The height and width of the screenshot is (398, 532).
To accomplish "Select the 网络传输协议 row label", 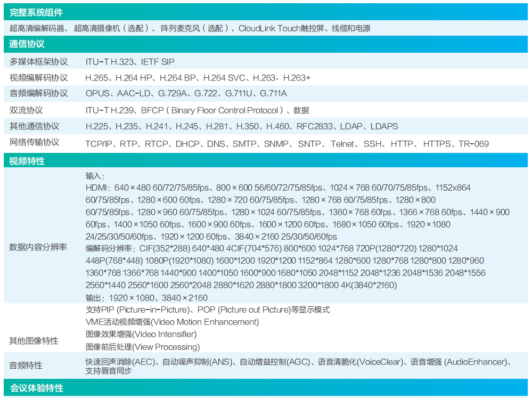I will tap(35, 143).
